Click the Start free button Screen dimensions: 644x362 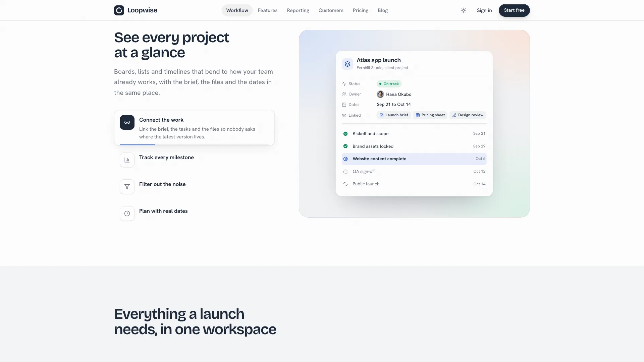pyautogui.click(x=514, y=10)
